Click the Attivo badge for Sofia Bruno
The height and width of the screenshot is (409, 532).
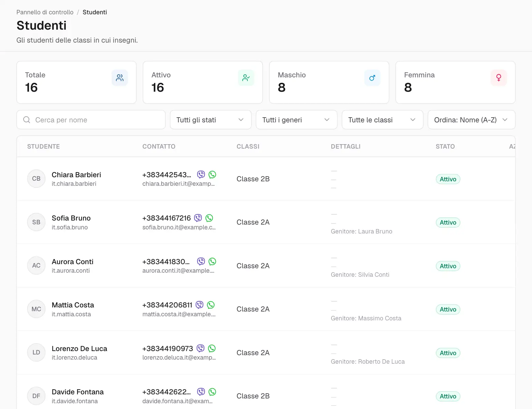pos(448,222)
